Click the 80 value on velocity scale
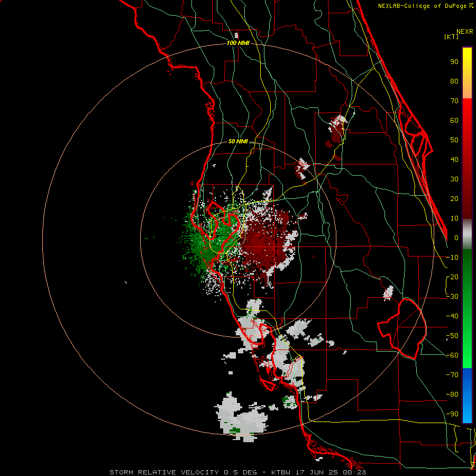Image resolution: width=476 pixels, height=476 pixels. pyautogui.click(x=454, y=81)
